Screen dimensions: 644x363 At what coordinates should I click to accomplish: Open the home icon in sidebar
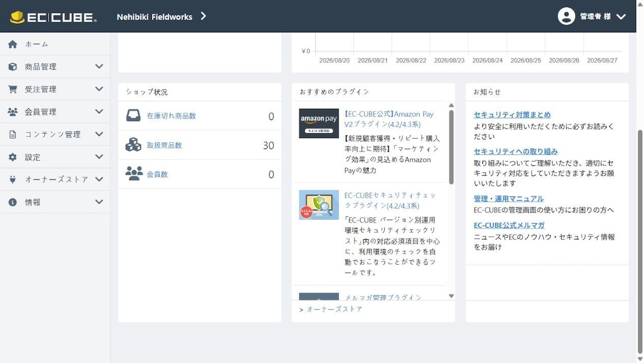tap(13, 44)
